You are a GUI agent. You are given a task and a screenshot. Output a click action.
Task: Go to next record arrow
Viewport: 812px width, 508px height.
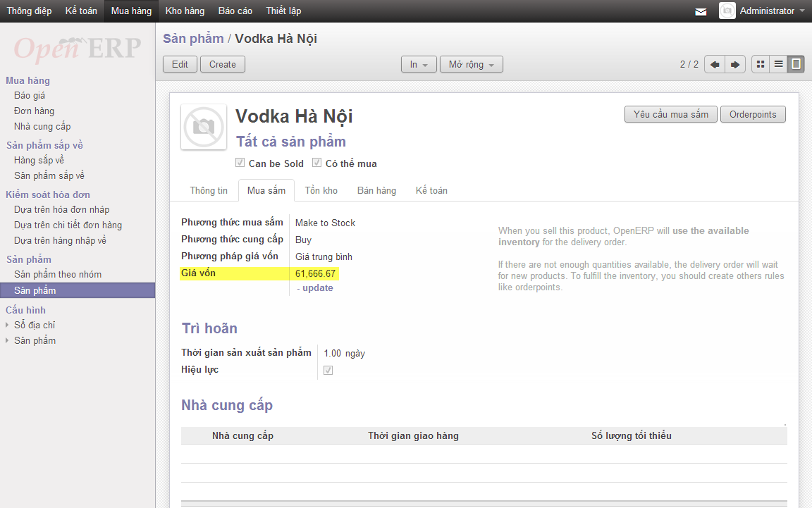pyautogui.click(x=735, y=65)
